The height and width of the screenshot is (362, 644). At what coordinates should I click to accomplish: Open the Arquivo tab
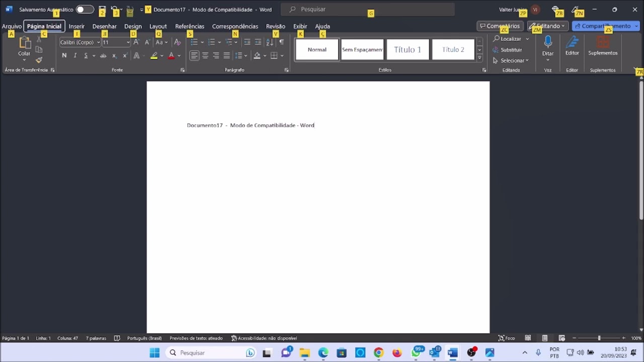(12, 26)
